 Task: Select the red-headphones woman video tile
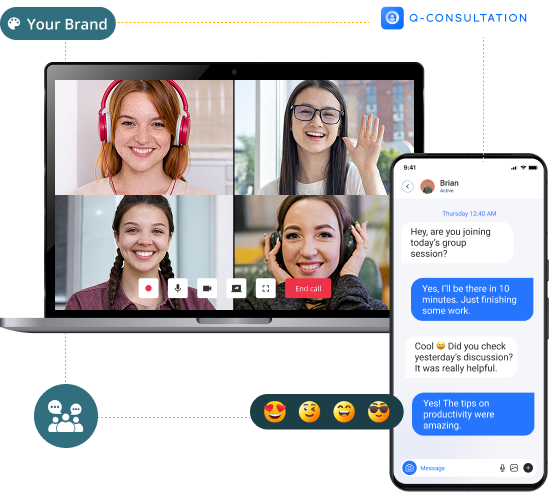coord(144,138)
